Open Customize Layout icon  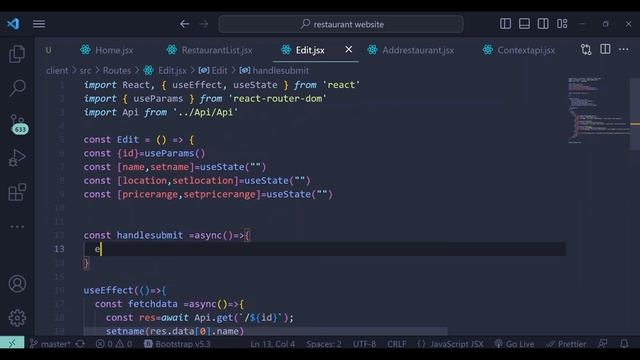pyautogui.click(x=562, y=24)
